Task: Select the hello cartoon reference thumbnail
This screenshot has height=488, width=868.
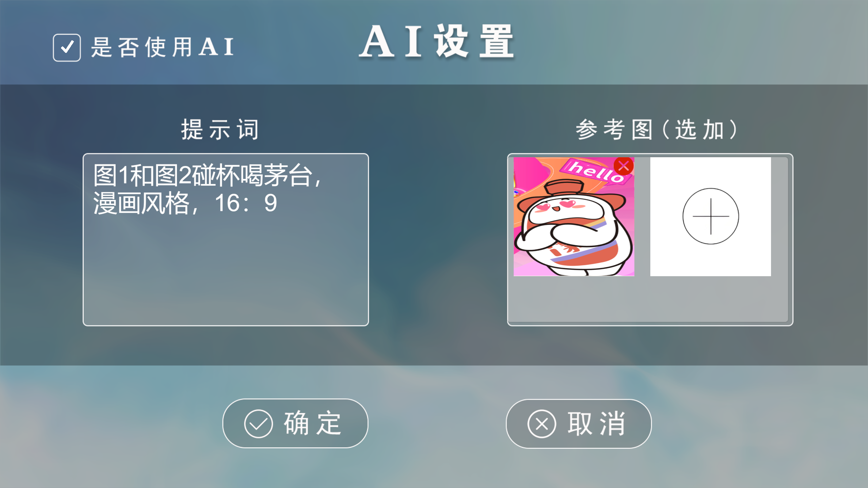Action: (574, 217)
